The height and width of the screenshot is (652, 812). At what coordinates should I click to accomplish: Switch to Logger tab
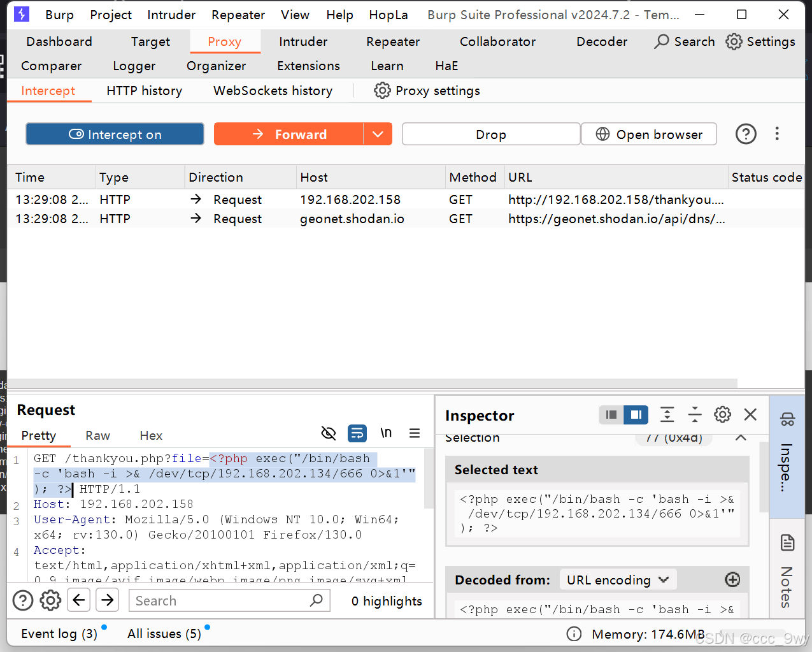(x=134, y=66)
